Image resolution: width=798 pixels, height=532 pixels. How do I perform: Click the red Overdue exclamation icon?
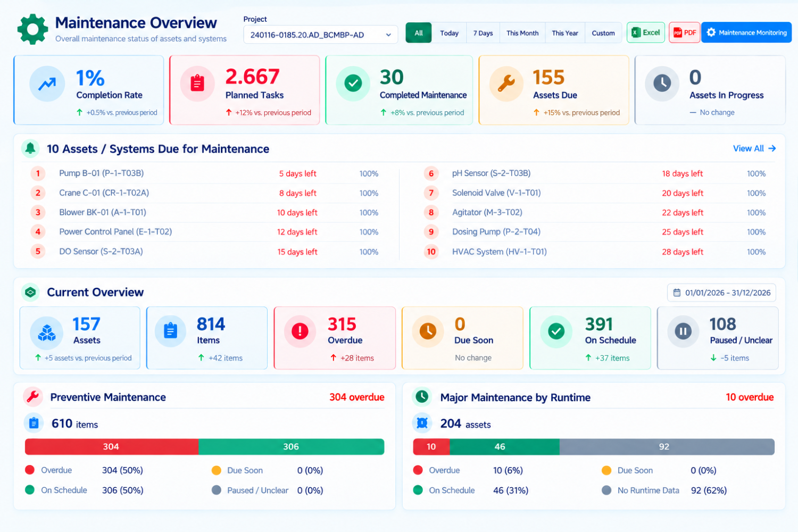click(300, 331)
